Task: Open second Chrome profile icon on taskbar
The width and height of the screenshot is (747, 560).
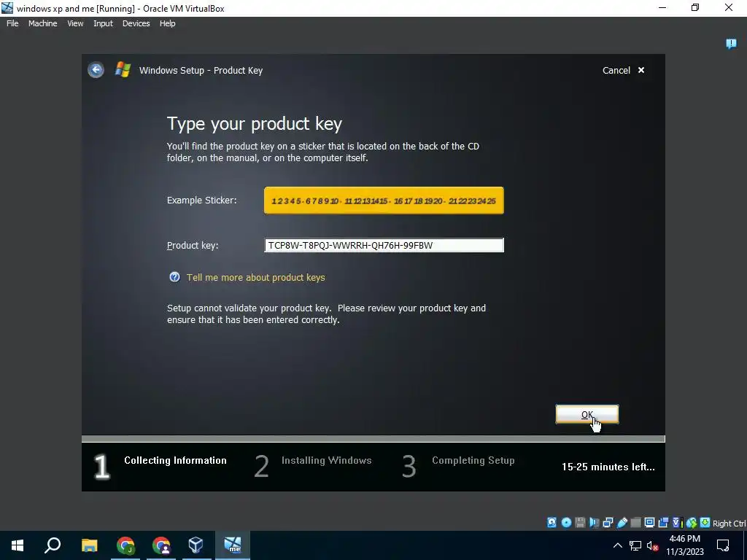Action: click(x=161, y=545)
